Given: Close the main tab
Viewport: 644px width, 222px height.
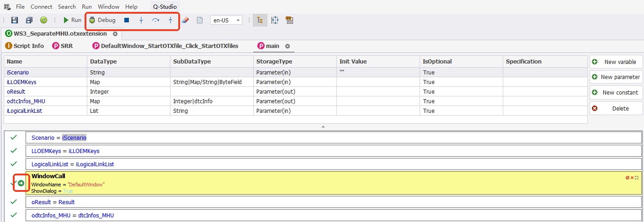Looking at the screenshot, I should pyautogui.click(x=287, y=46).
